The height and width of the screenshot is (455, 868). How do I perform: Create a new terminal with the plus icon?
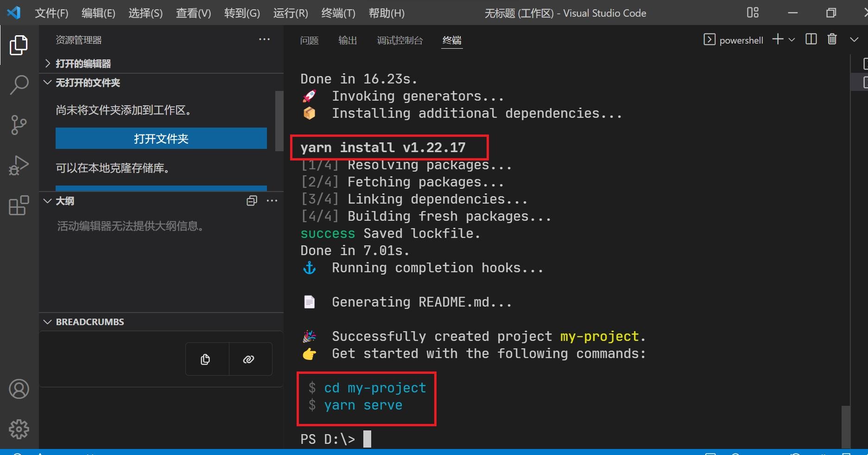[x=777, y=39]
